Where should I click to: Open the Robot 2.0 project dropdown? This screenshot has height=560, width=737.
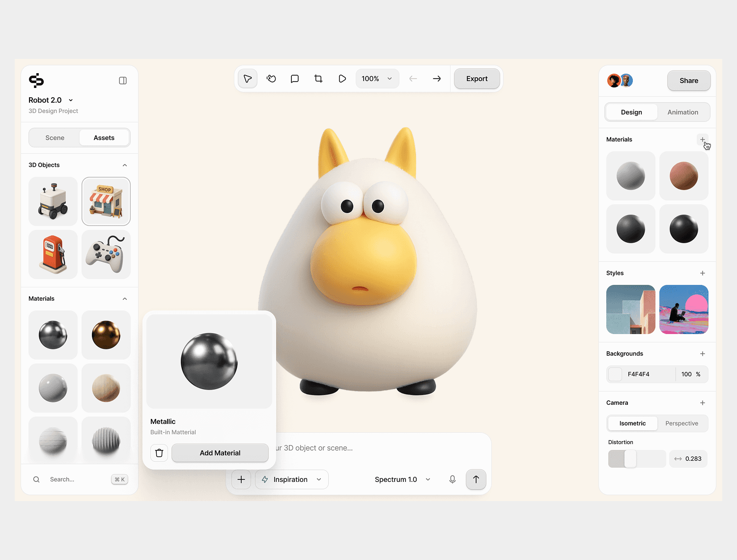pyautogui.click(x=51, y=100)
